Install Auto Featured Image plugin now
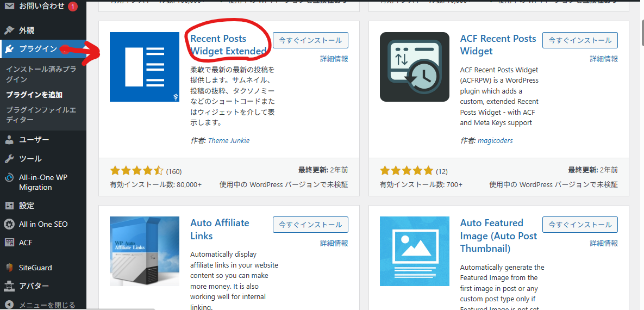644x310 pixels. [x=580, y=225]
